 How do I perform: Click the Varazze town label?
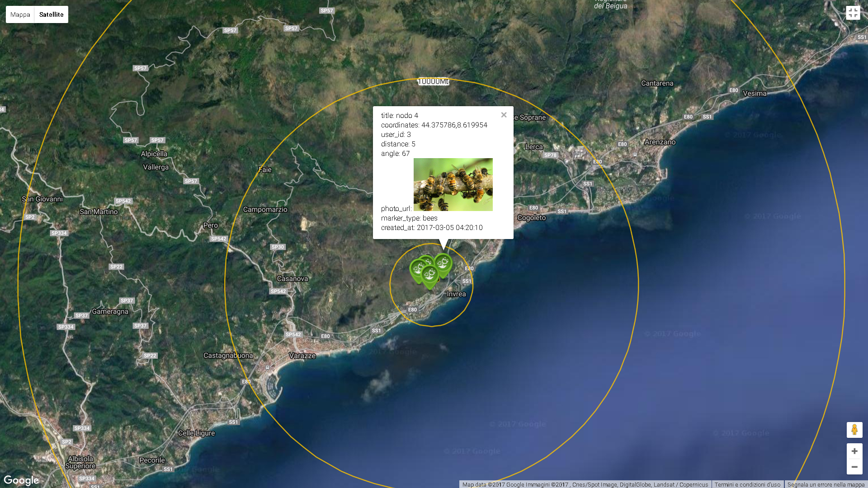pos(302,356)
